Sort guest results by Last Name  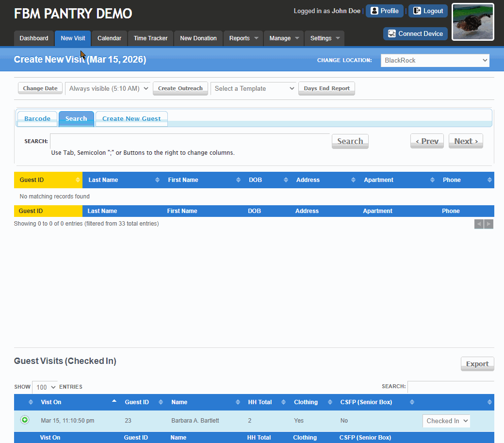[124, 180]
